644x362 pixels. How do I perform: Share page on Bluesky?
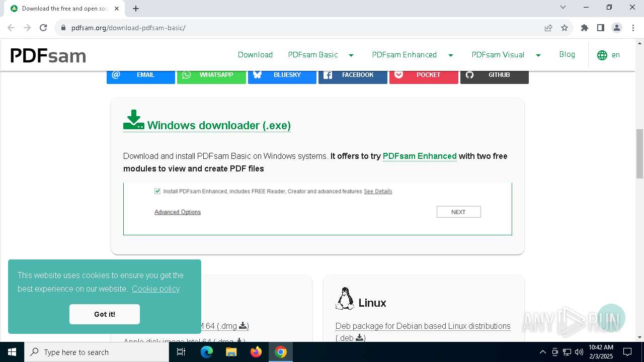282,75
